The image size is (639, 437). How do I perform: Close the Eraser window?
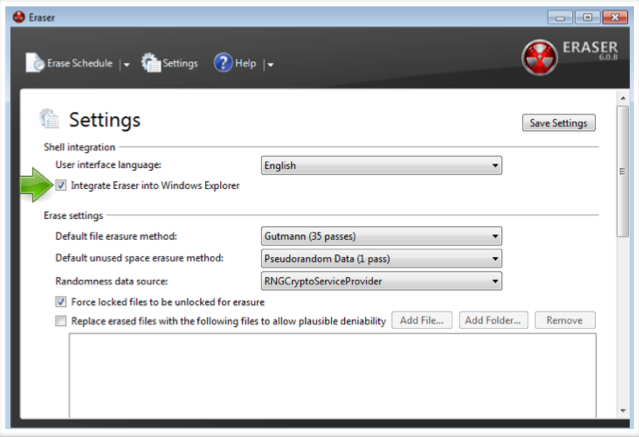(615, 18)
